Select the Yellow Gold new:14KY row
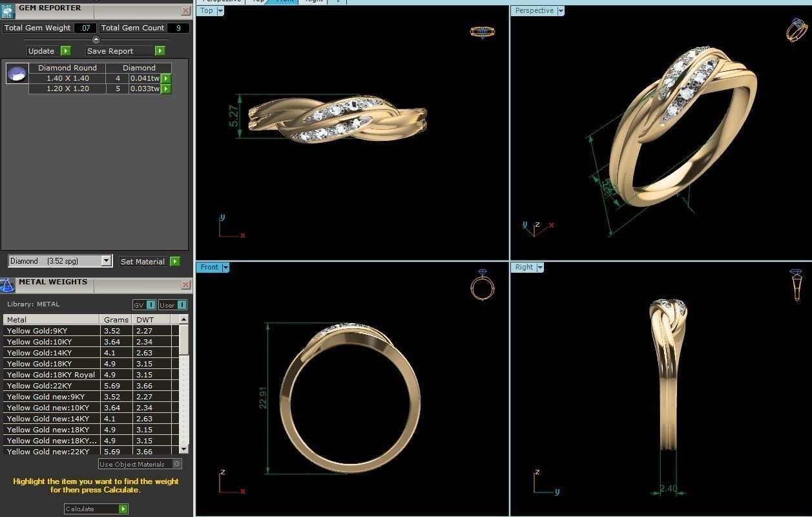The height and width of the screenshot is (517, 812). (x=91, y=419)
